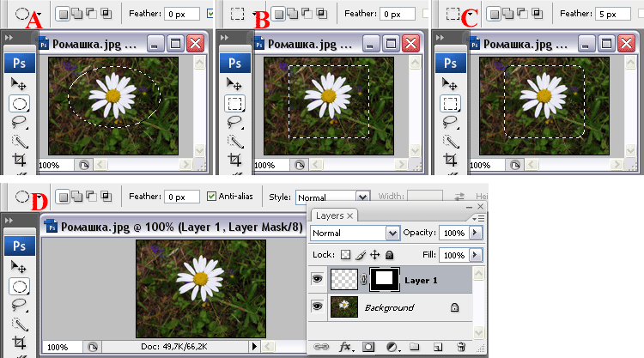Expand the Style dropdown in options bar
644x358 pixels.
[x=362, y=197]
